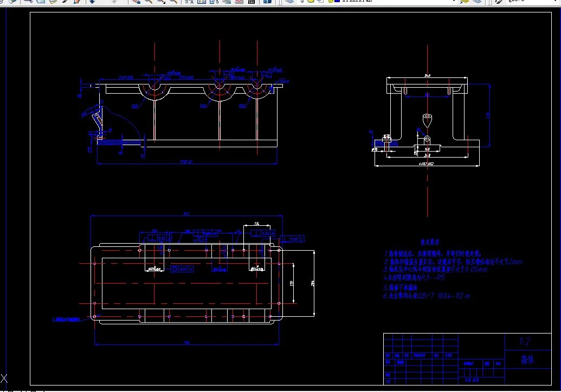Select the Zoom Realtime magnifier icon
This screenshot has width=561, height=392.
(x=148, y=1)
